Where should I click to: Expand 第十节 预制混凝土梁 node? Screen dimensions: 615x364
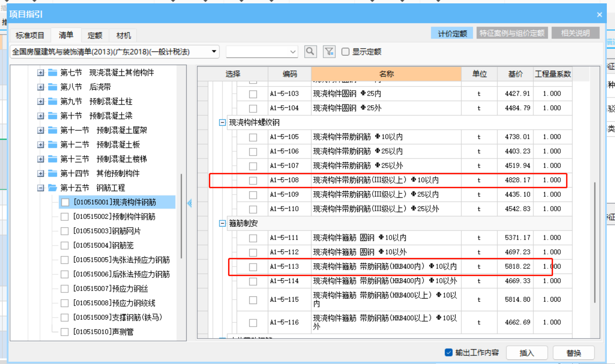(x=40, y=116)
